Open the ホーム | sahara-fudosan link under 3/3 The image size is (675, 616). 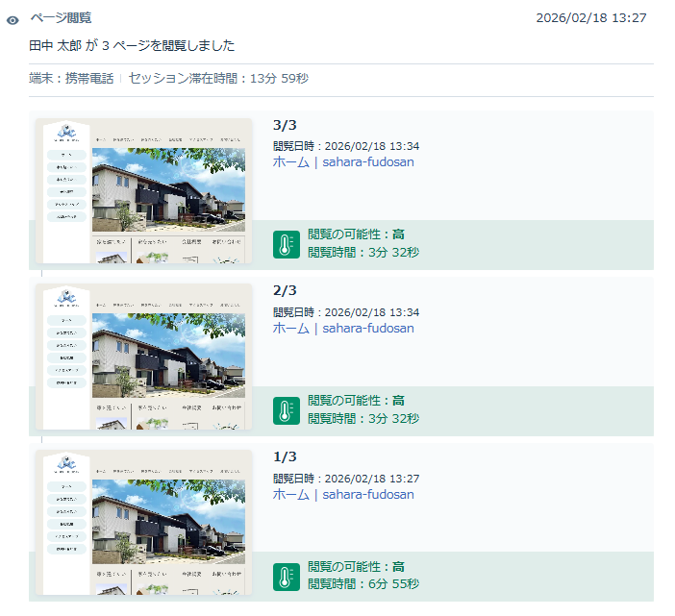[x=343, y=162]
